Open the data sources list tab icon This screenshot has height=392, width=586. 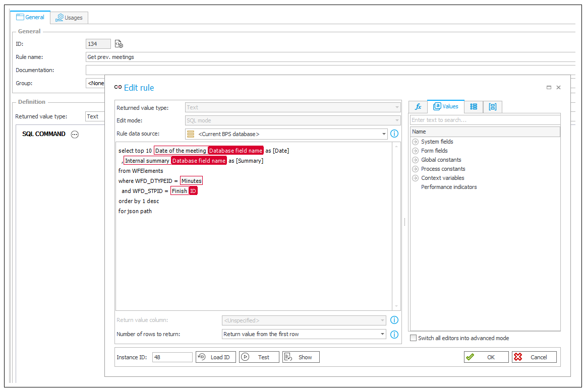point(474,107)
